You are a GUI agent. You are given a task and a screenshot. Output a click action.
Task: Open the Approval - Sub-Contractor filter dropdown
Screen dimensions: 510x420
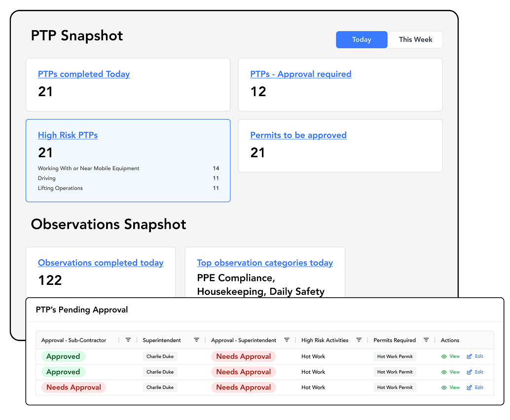tap(128, 340)
